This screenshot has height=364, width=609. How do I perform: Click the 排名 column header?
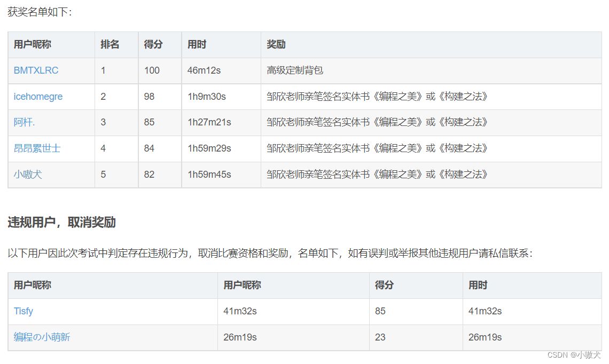116,45
